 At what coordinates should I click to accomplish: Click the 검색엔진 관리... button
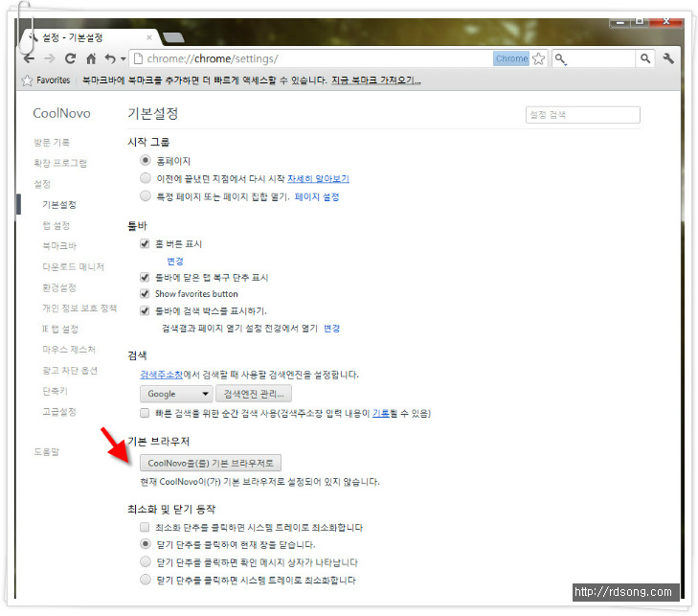point(254,394)
